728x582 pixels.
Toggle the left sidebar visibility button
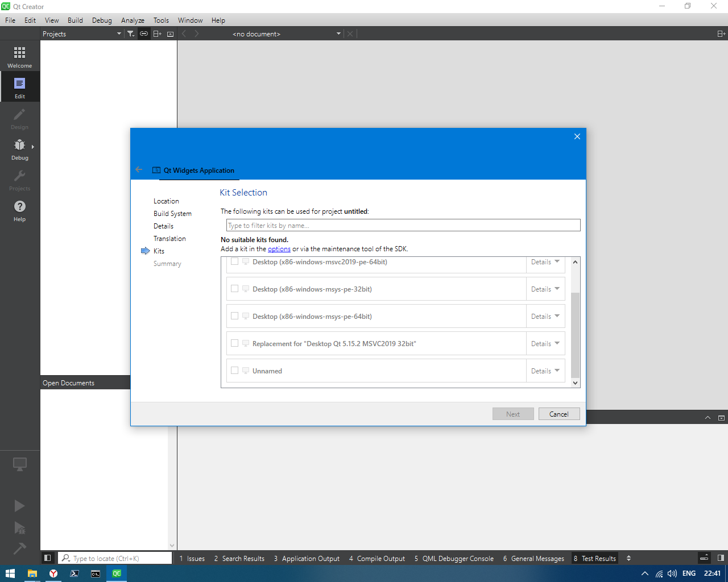(x=48, y=558)
